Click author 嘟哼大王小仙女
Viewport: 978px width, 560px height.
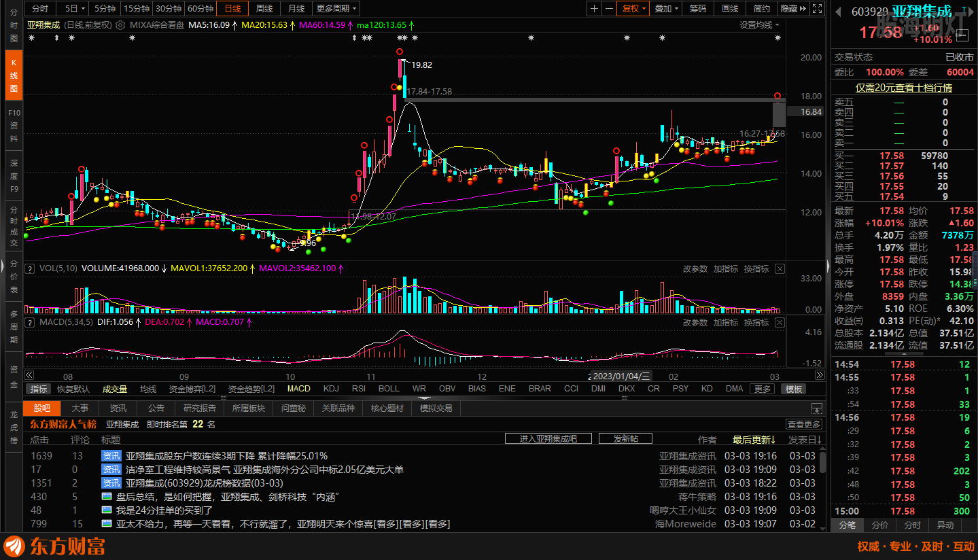683,510
